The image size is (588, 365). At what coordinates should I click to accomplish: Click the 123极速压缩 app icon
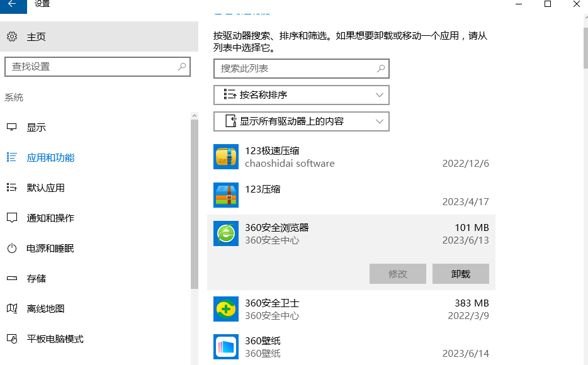pos(225,157)
